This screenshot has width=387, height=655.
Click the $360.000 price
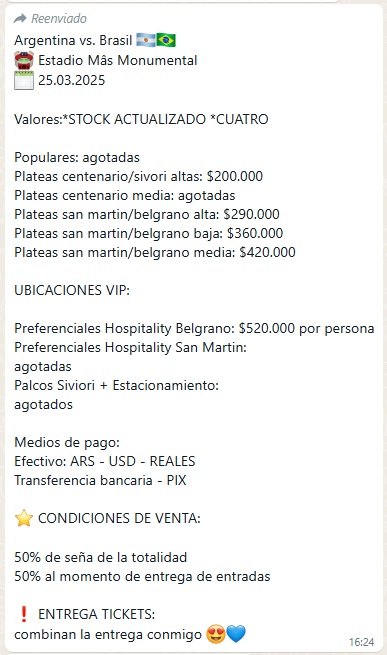click(x=255, y=233)
